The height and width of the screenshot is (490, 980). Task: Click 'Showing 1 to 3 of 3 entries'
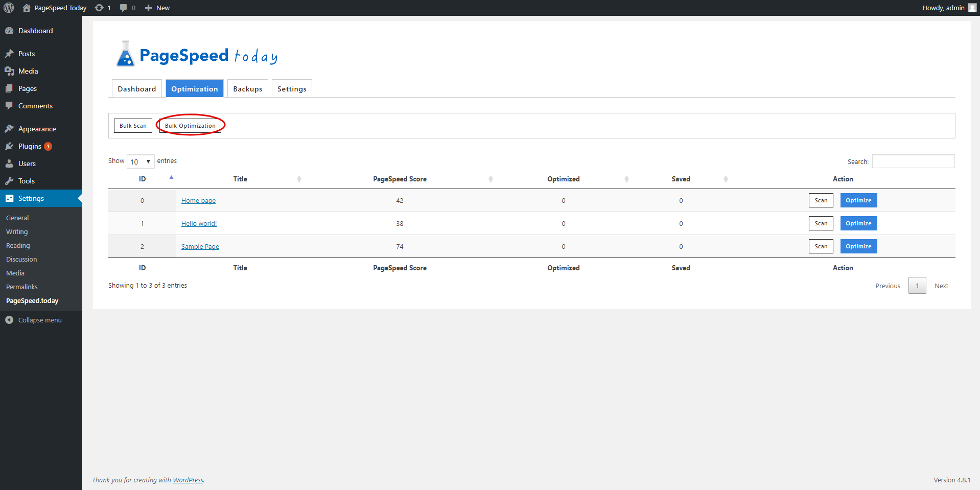(148, 285)
